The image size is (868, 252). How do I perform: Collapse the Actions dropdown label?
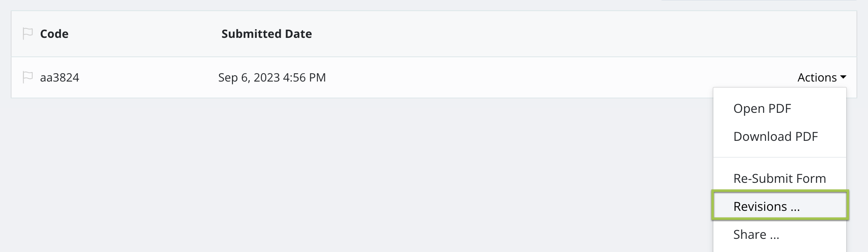[x=816, y=77]
